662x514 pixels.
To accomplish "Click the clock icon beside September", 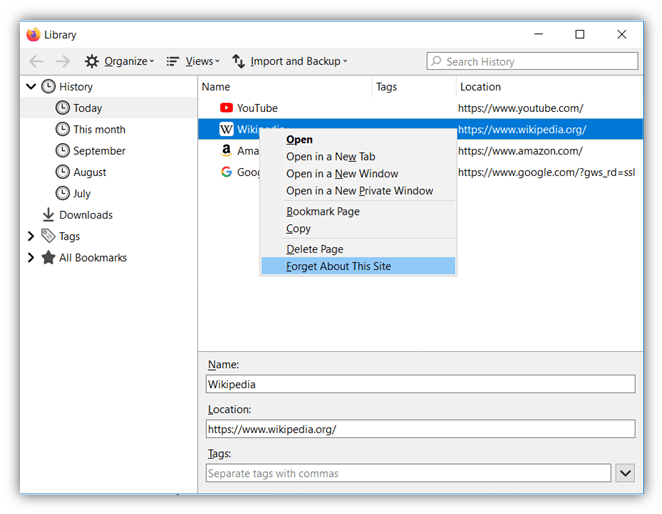I will (x=62, y=150).
